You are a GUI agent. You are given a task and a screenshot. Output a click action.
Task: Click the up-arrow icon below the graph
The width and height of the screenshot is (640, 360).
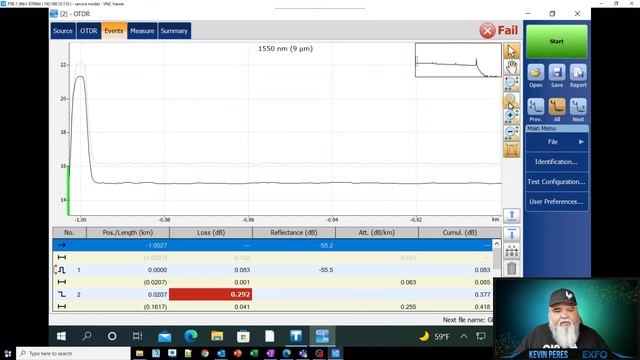[511, 216]
